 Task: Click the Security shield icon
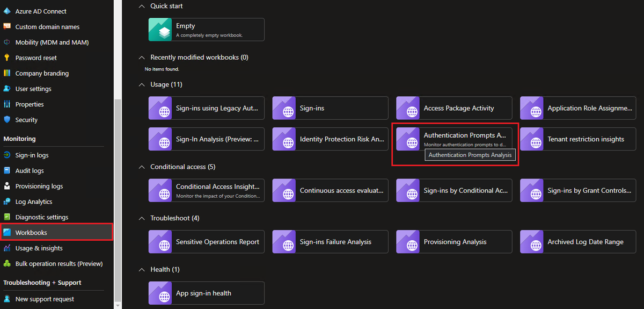[x=7, y=120]
